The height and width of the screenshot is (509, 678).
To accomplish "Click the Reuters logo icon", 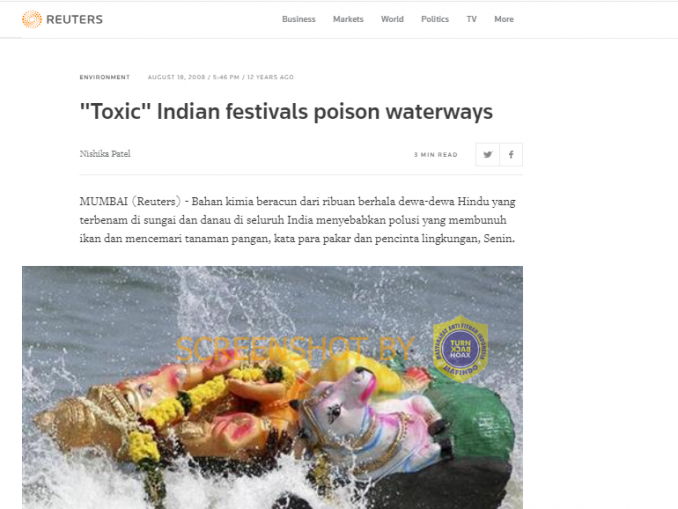I will [32, 19].
